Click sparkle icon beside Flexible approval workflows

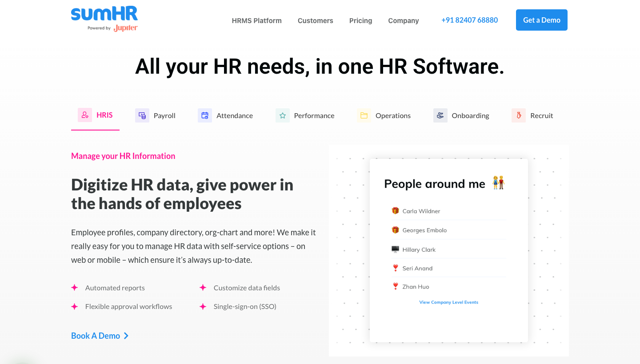(x=75, y=306)
